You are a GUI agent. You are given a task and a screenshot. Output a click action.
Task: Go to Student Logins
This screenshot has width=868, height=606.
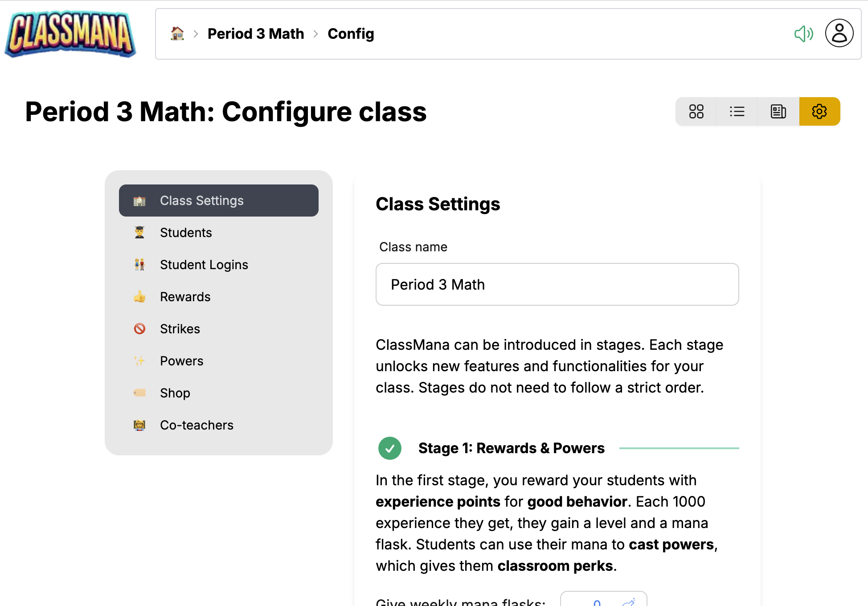[204, 265]
